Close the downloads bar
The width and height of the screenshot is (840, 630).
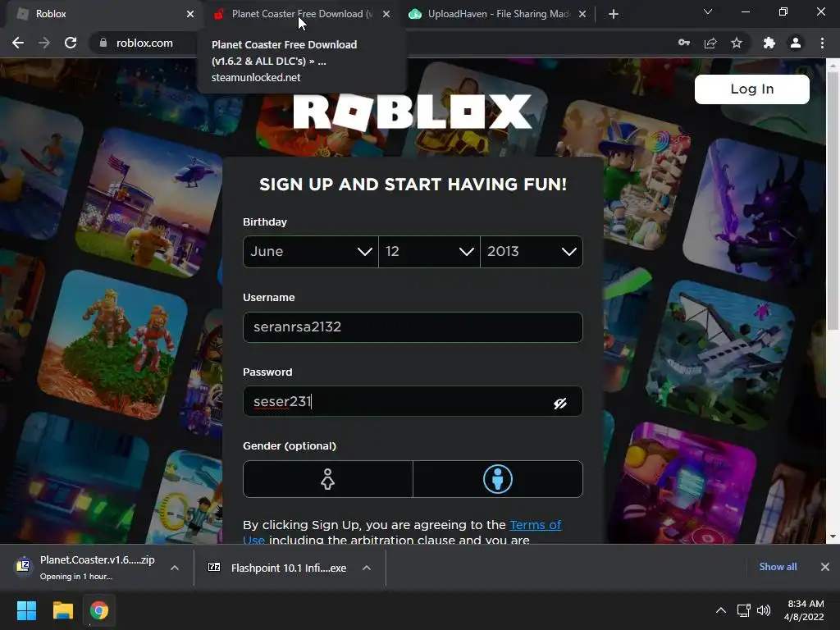[x=825, y=566]
